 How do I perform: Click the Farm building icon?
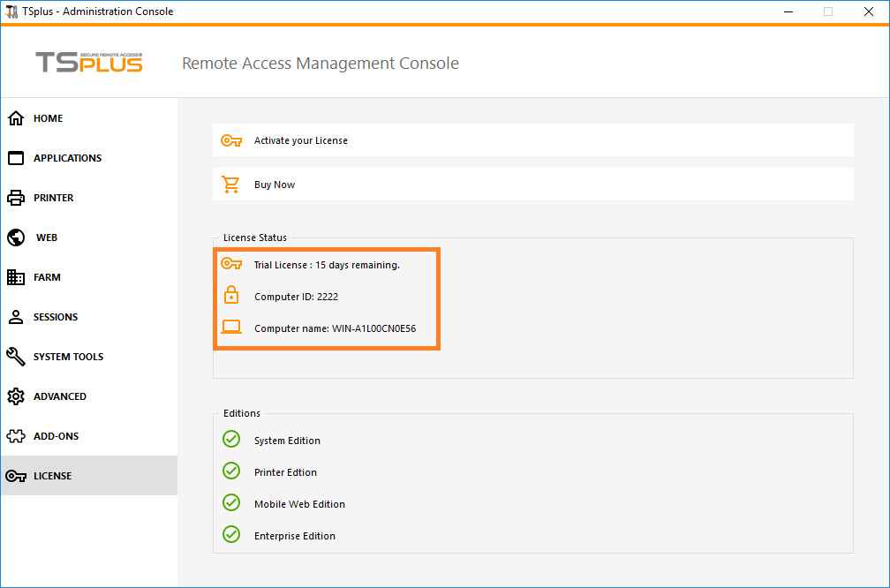pyautogui.click(x=16, y=277)
